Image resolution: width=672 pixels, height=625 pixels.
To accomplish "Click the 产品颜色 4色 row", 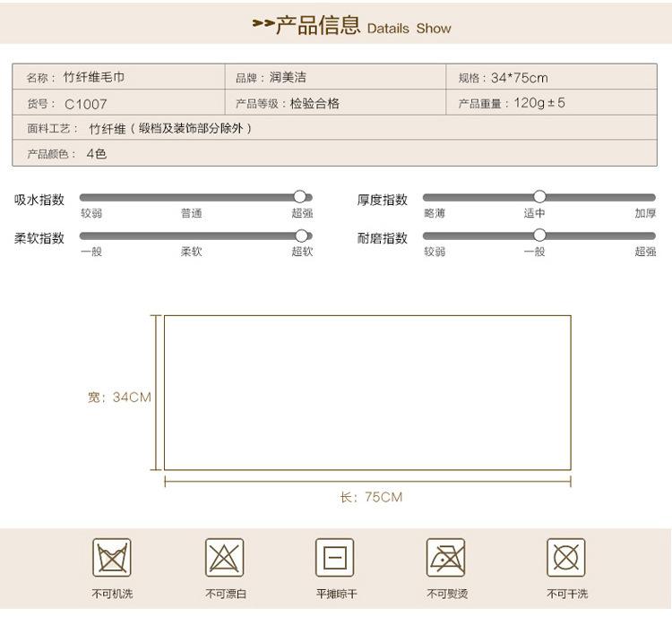I will [x=335, y=153].
